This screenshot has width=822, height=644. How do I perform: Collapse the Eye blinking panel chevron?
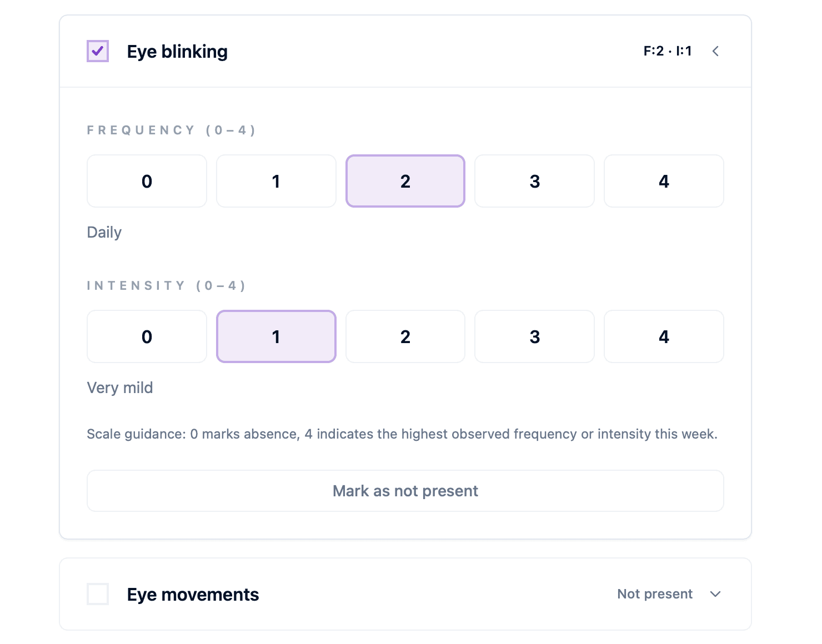tap(715, 51)
